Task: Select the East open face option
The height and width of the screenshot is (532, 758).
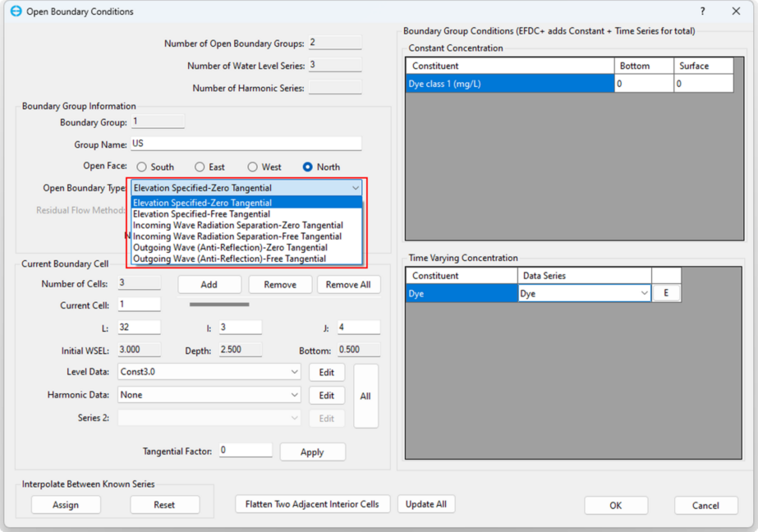Action: (199, 167)
